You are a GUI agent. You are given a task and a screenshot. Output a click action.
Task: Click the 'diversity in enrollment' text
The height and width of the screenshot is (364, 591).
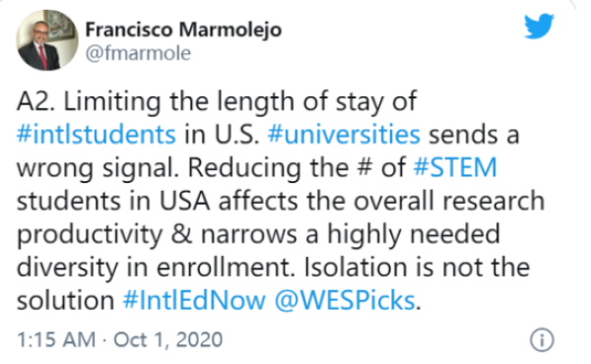(x=155, y=268)
